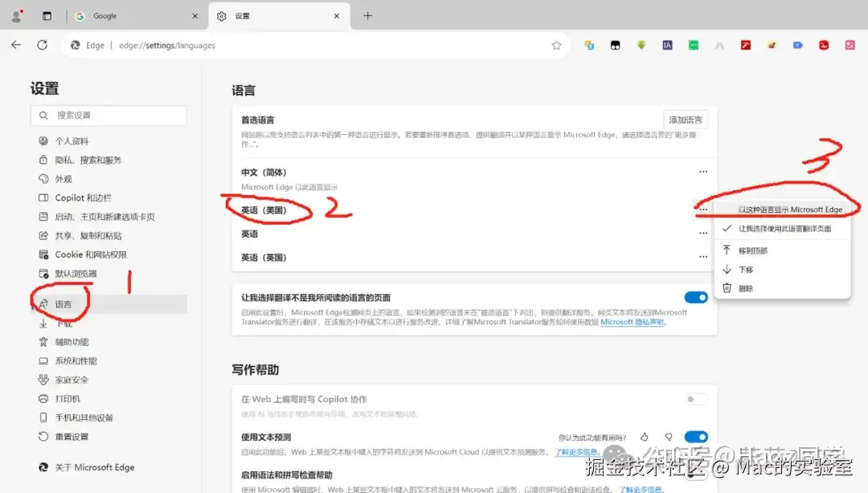Open 默认浏览器 settings section
The height and width of the screenshot is (493, 868).
[x=76, y=273]
